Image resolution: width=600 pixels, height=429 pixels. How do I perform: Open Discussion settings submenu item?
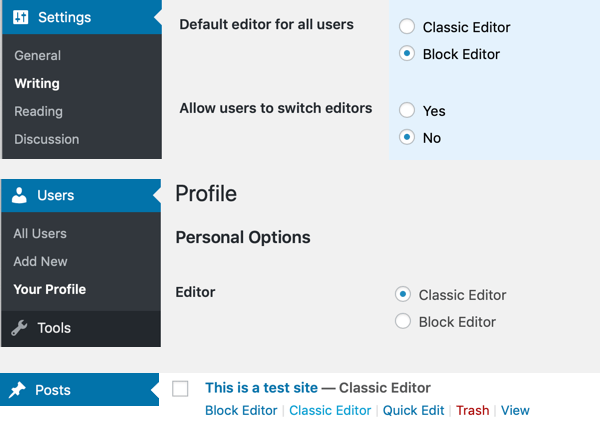point(47,139)
